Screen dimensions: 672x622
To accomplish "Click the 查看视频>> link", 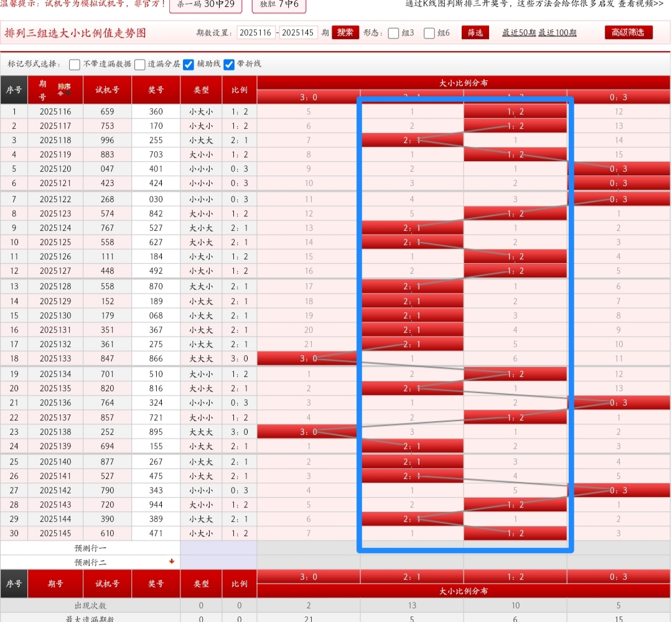I will (640, 4).
